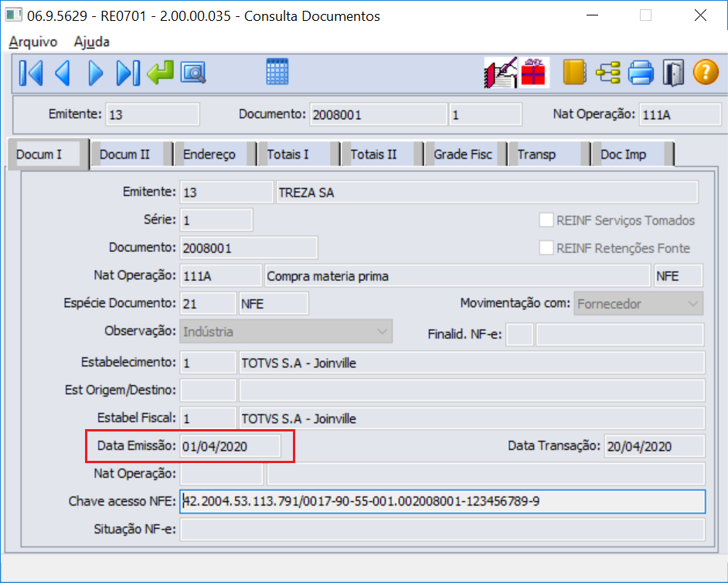Click the Estabel Fiscal code field
The width and height of the screenshot is (728, 583).
208,418
